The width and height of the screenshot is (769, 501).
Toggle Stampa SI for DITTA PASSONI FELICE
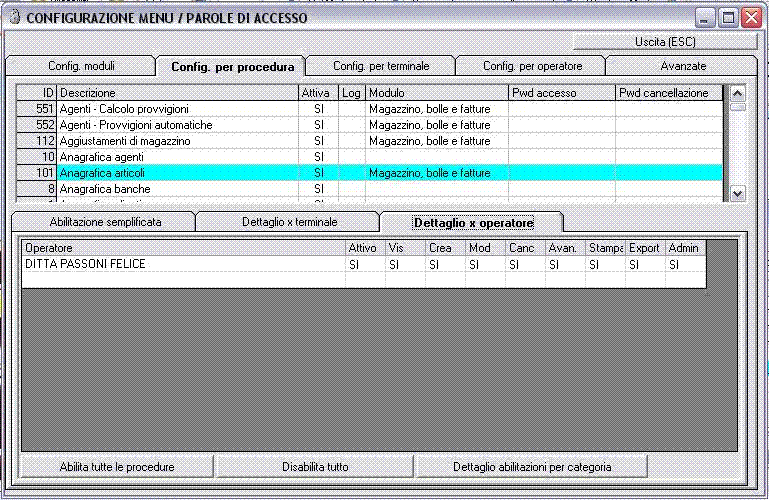pos(605,265)
